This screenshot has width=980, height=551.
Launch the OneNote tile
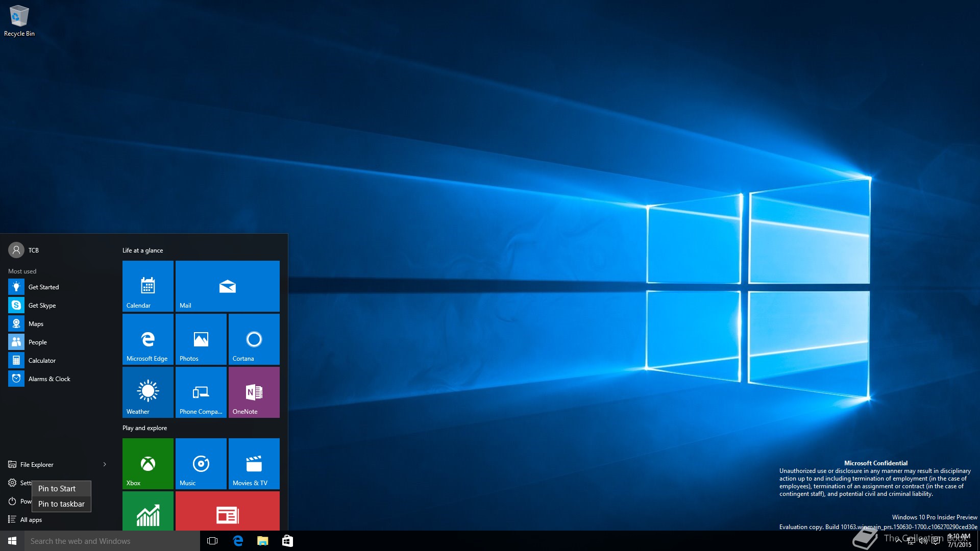coord(254,392)
